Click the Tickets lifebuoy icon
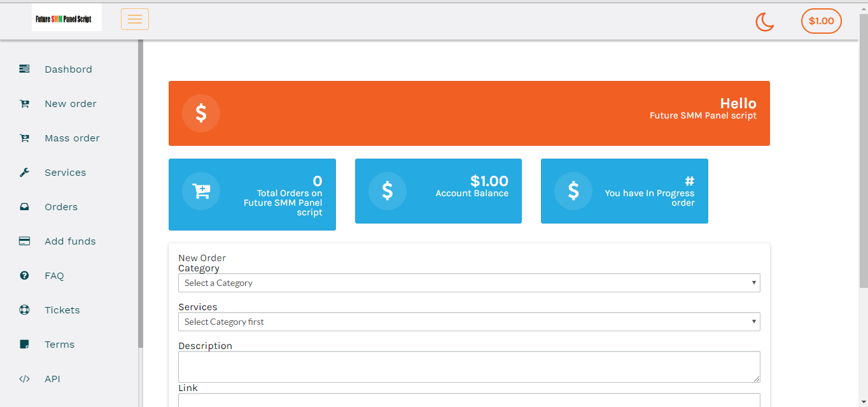 [24, 310]
